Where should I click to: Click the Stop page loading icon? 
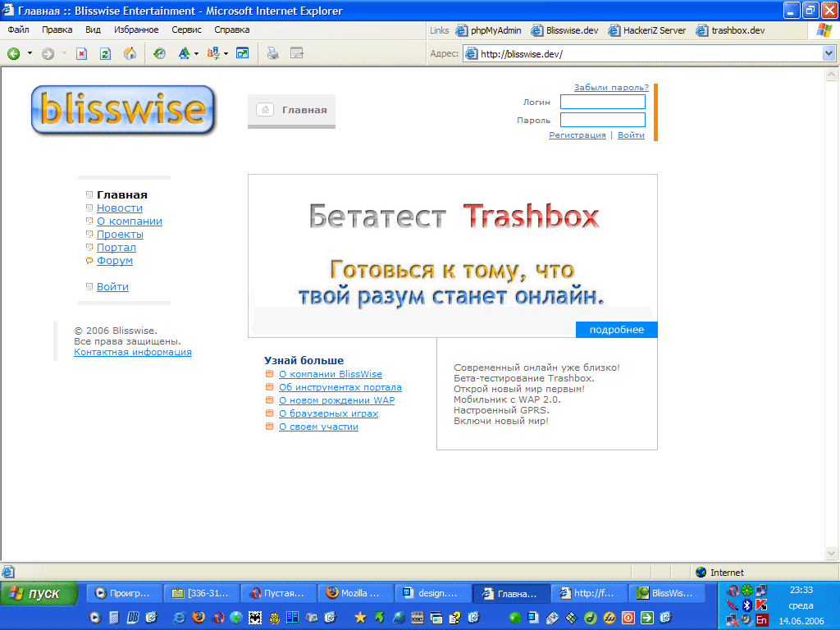pos(81,53)
